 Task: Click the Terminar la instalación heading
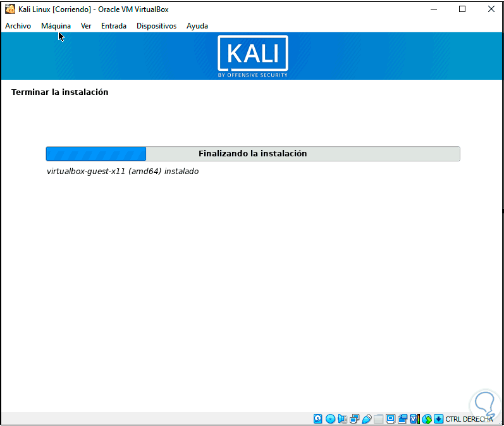(60, 92)
